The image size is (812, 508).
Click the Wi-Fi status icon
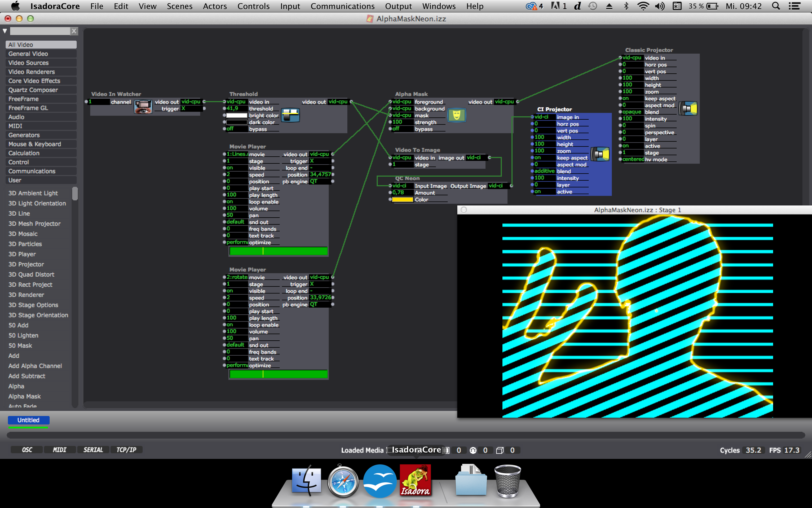pyautogui.click(x=643, y=6)
